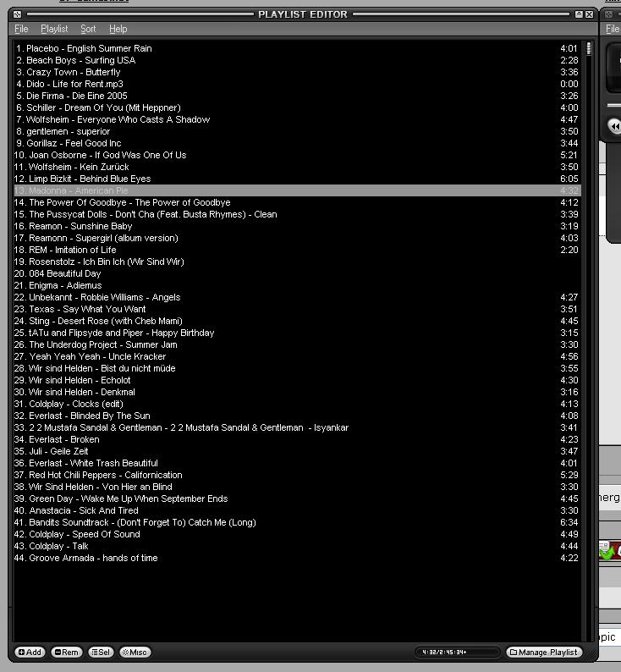Image resolution: width=621 pixels, height=672 pixels.
Task: Click the Misc button
Action: tap(135, 652)
